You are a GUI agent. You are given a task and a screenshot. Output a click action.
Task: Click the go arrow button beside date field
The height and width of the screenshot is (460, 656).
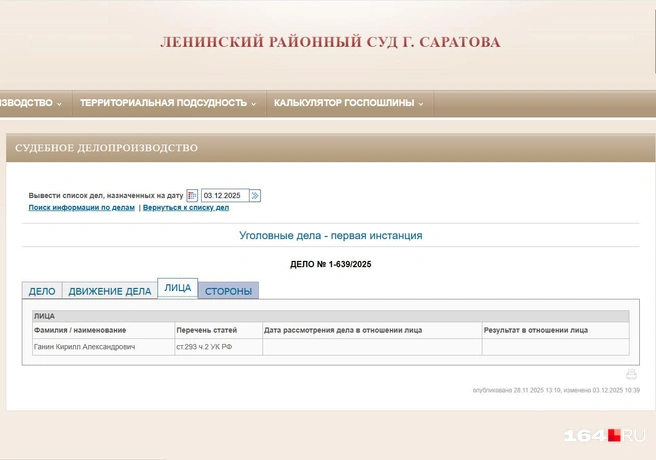pos(255,195)
